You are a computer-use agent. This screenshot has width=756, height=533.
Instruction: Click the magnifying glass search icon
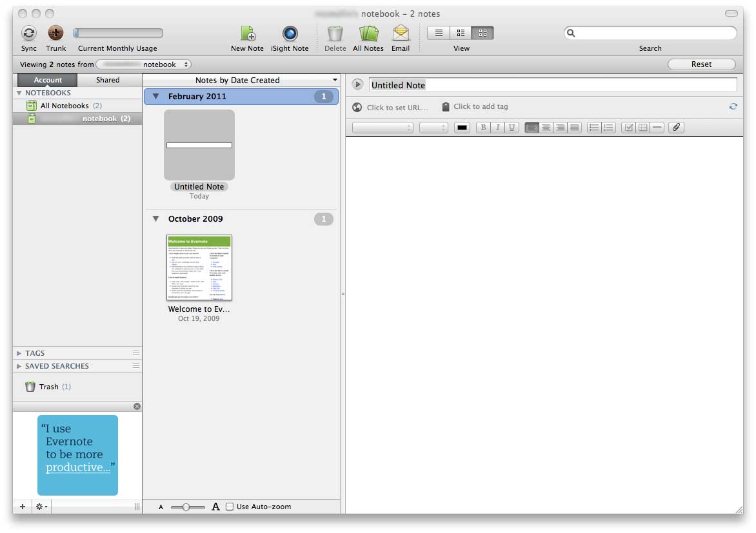[571, 33]
